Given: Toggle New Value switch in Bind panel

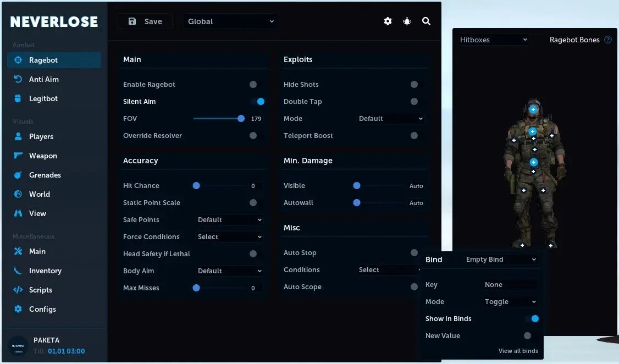Looking at the screenshot, I should [x=529, y=335].
